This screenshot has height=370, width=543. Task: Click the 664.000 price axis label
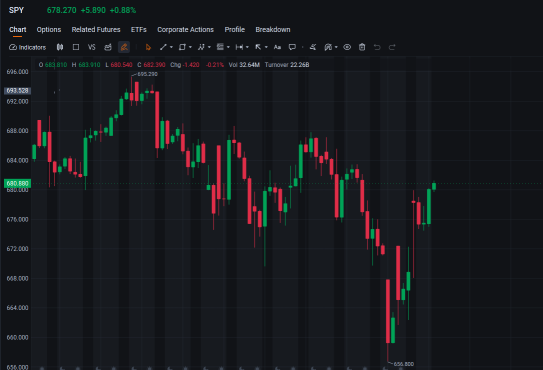coord(17,308)
